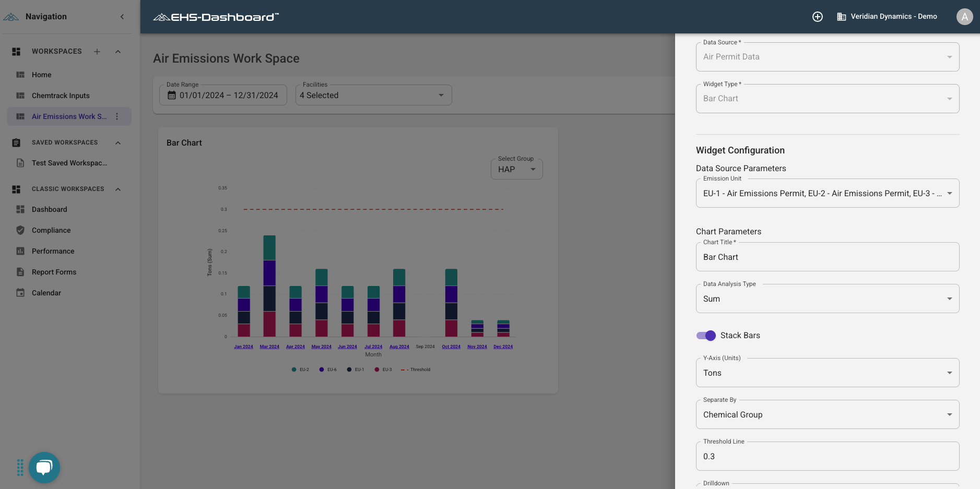This screenshot has height=489, width=980.
Task: Click the Veridian Dynamics company building icon
Action: [841, 16]
